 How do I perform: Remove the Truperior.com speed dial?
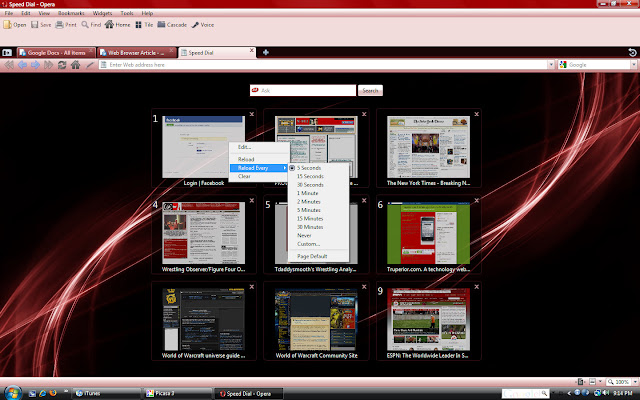(476, 200)
